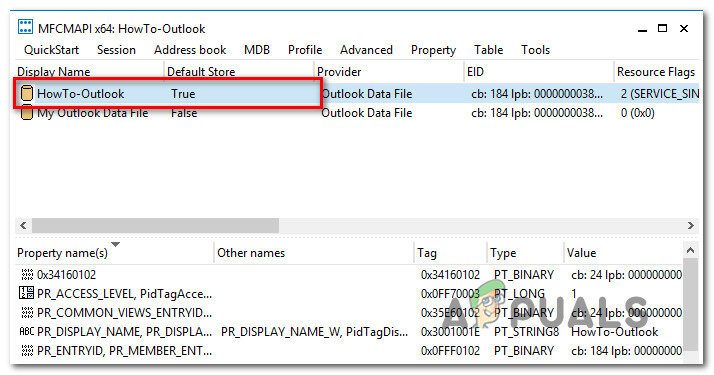Minimize the MFCMAPI window

pyautogui.click(x=643, y=29)
